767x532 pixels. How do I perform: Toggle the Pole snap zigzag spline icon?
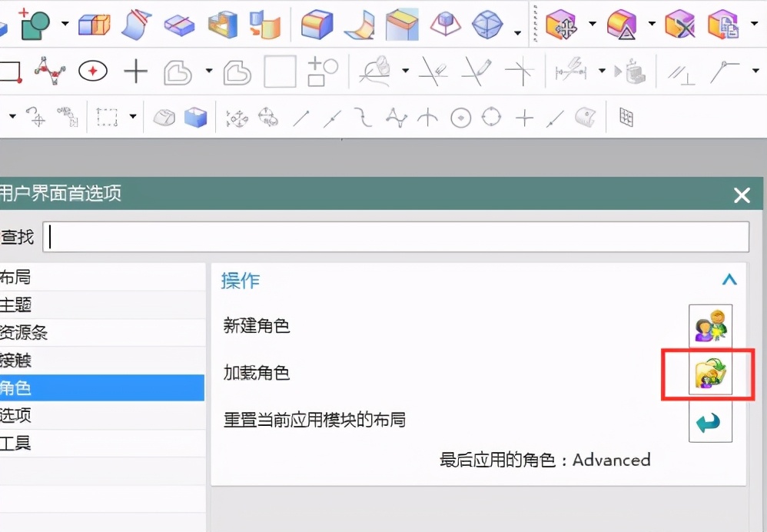397,118
